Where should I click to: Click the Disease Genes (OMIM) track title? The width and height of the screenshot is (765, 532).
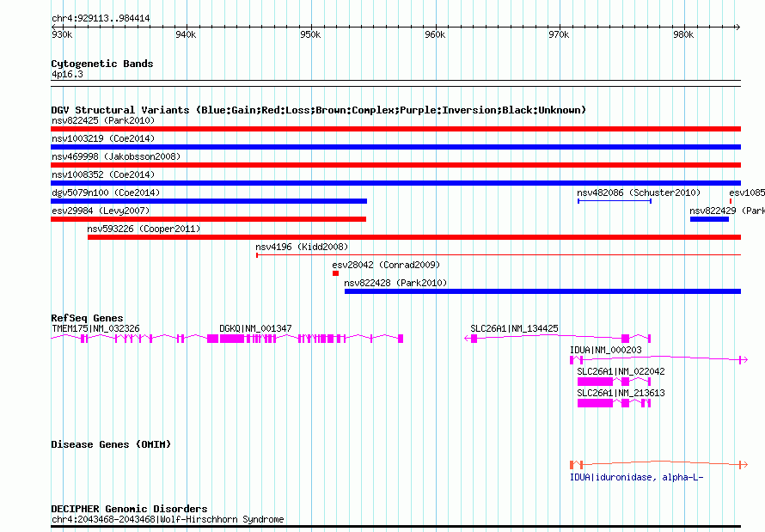pos(111,444)
